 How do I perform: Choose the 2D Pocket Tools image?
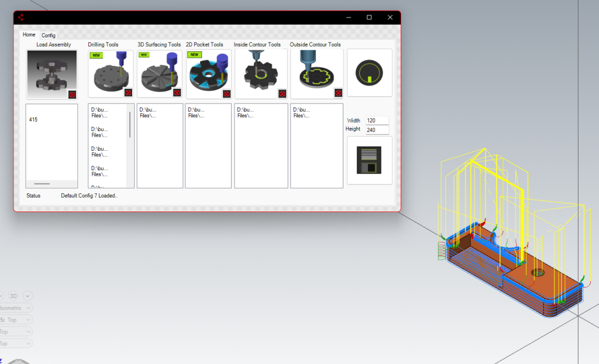[x=206, y=72]
